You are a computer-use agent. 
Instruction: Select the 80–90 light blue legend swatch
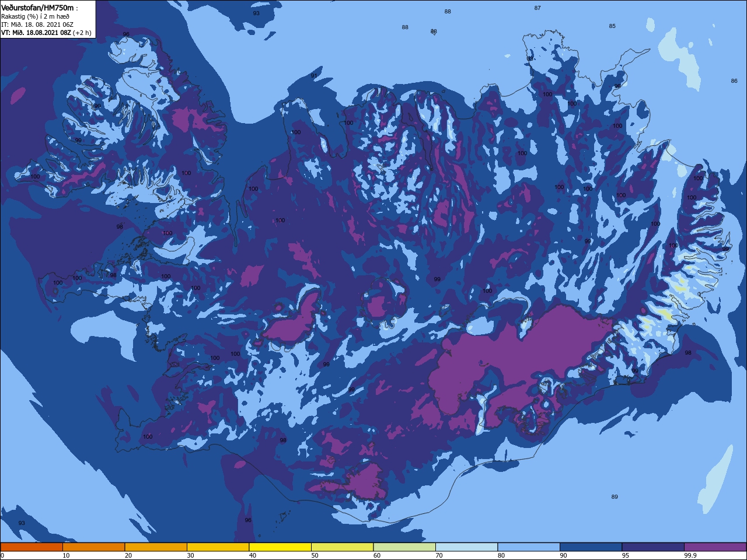pyautogui.click(x=529, y=547)
